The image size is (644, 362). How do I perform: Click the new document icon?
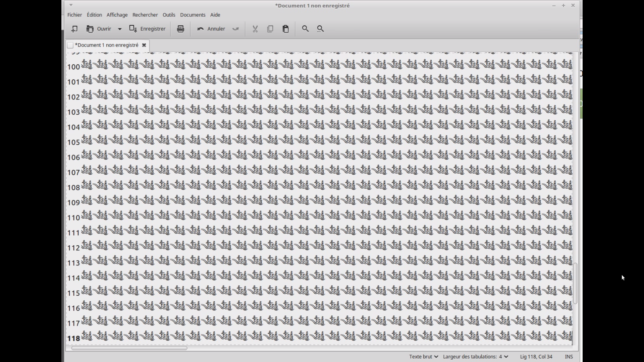pyautogui.click(x=74, y=29)
